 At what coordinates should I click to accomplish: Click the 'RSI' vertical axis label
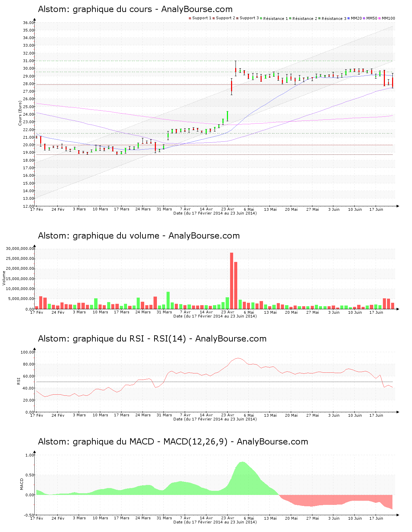coord(19,381)
